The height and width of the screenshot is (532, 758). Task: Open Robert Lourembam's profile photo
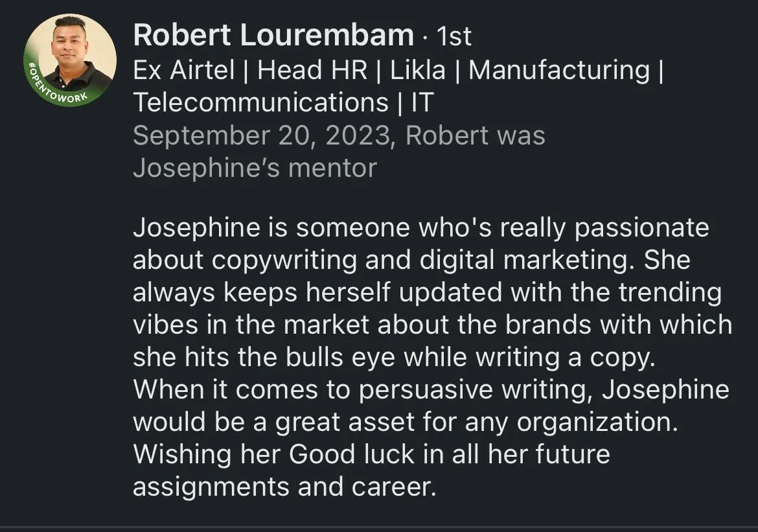coord(70,60)
